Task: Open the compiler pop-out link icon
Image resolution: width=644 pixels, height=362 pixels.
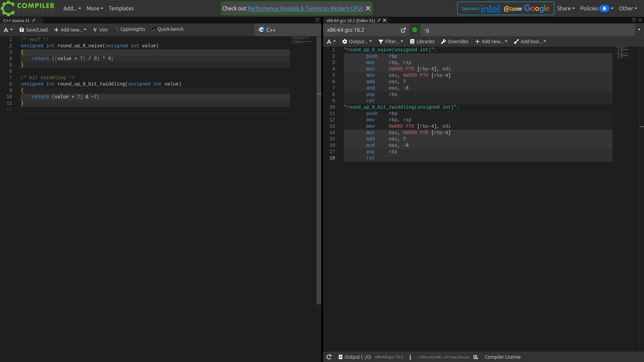Action: [403, 30]
